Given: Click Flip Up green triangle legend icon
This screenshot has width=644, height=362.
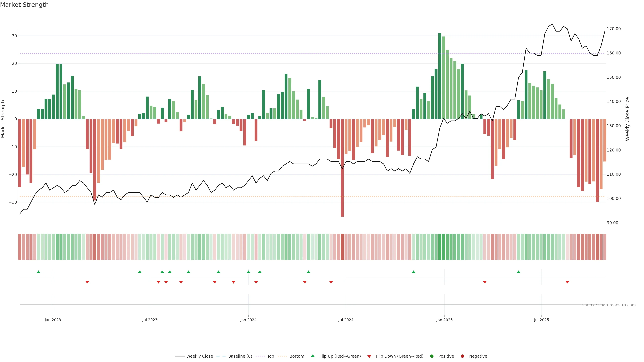Looking at the screenshot, I should pos(312,356).
